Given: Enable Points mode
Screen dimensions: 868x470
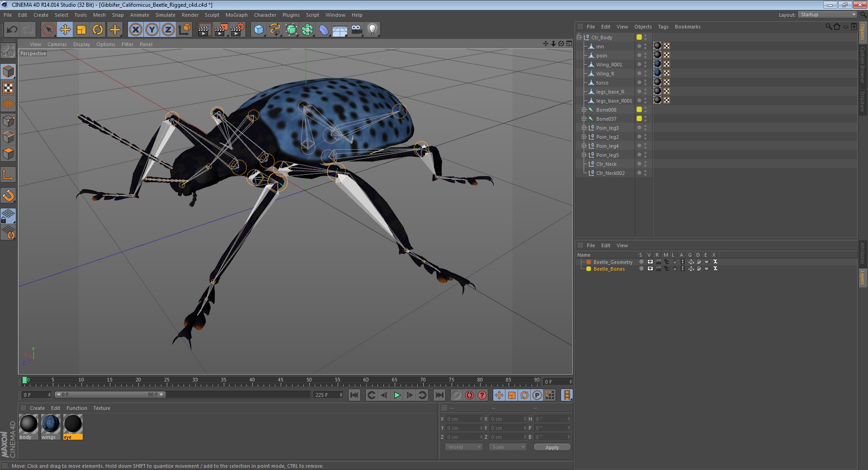Looking at the screenshot, I should click(x=9, y=121).
